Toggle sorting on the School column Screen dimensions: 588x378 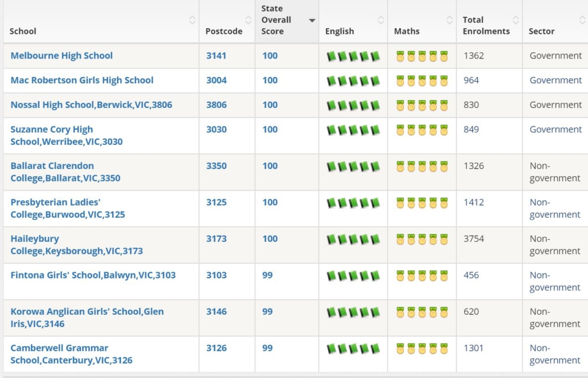[x=194, y=19]
